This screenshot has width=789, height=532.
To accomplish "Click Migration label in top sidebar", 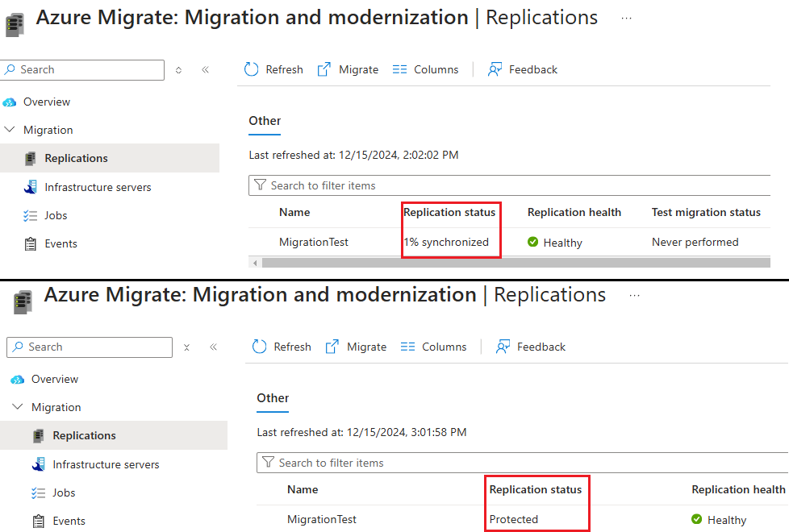I will [x=48, y=130].
